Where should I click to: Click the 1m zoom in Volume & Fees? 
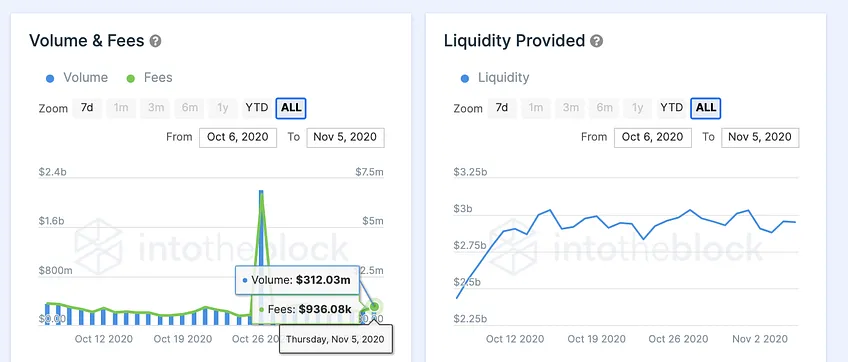tap(121, 108)
